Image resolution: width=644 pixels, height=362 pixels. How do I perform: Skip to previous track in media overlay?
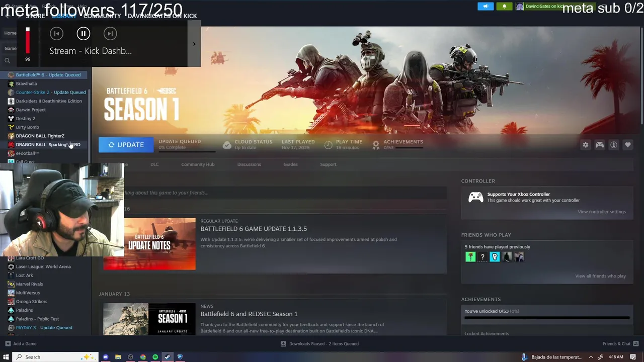click(x=56, y=34)
